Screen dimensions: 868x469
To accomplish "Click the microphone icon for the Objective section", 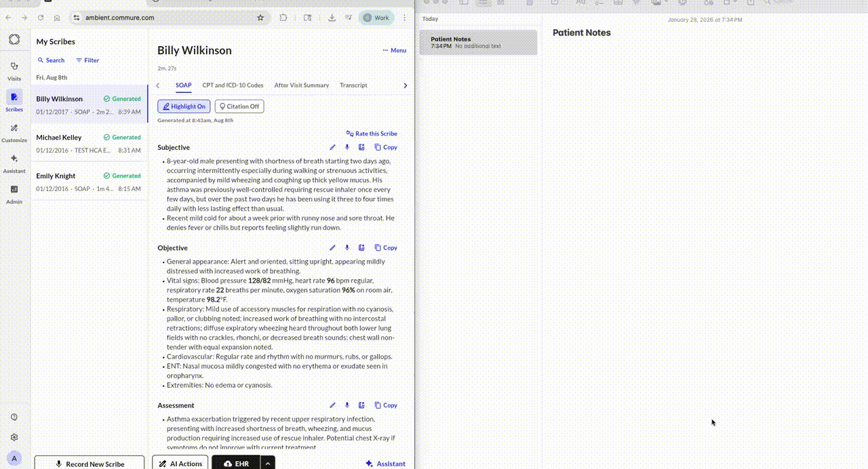I will click(347, 247).
